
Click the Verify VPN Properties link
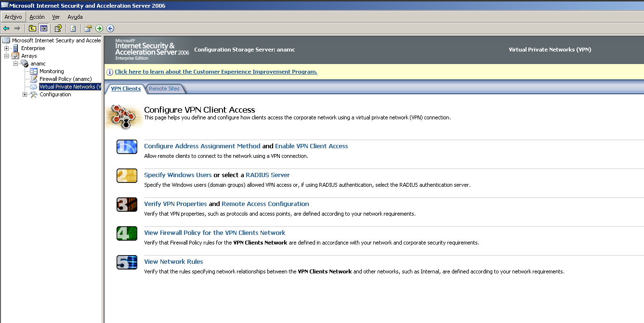pos(175,204)
